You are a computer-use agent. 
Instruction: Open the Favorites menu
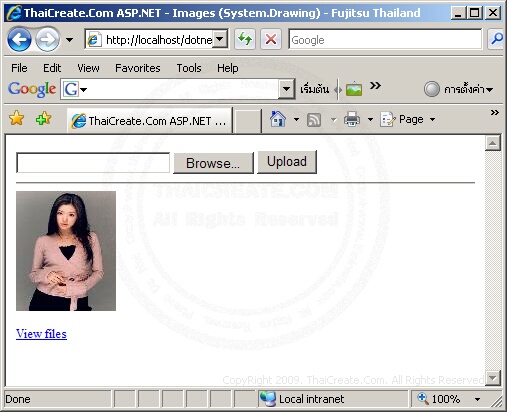[x=138, y=68]
